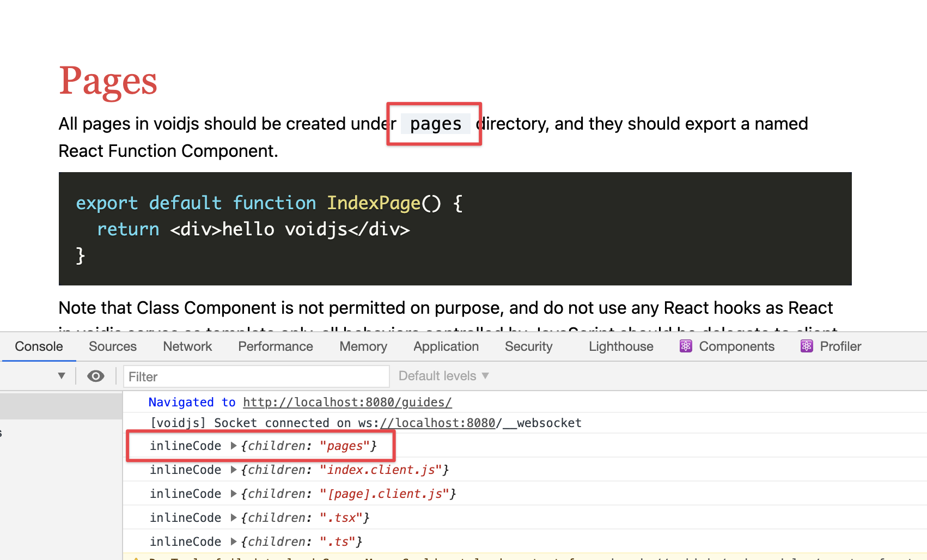The image size is (927, 560).
Task: Click the React icon beside Profiler
Action: click(x=807, y=346)
